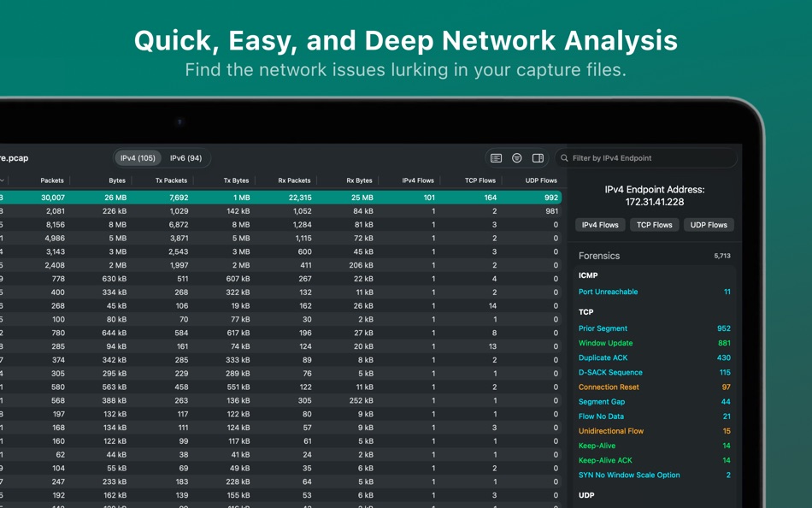The height and width of the screenshot is (508, 812).
Task: Select row with 3,143 packets
Action: tap(280, 251)
